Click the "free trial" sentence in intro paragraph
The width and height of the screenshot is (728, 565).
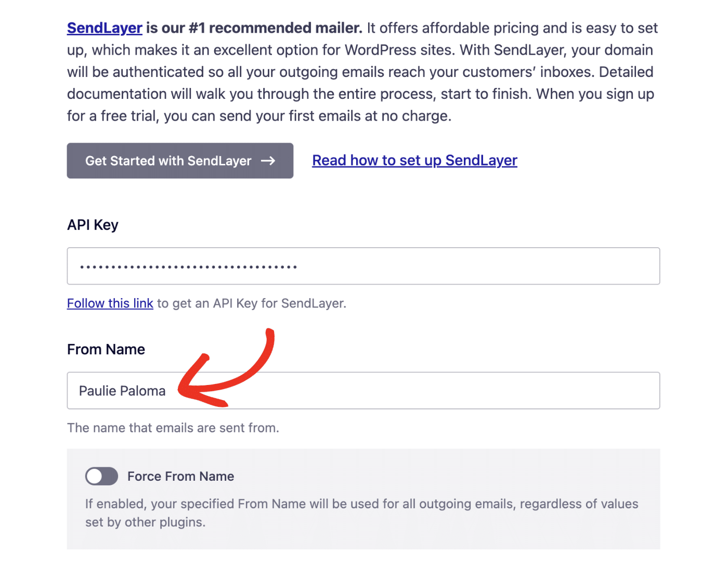pos(259,116)
